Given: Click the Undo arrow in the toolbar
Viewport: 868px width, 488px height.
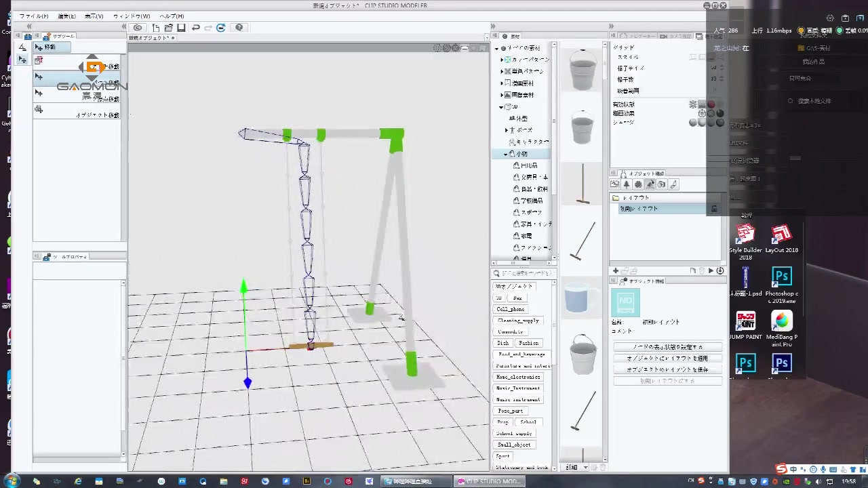Looking at the screenshot, I should click(x=196, y=27).
